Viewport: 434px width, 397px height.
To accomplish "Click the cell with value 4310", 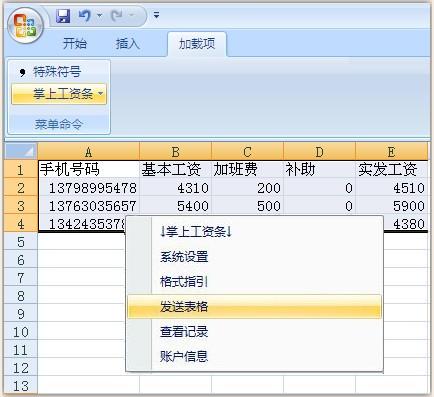I will click(175, 188).
